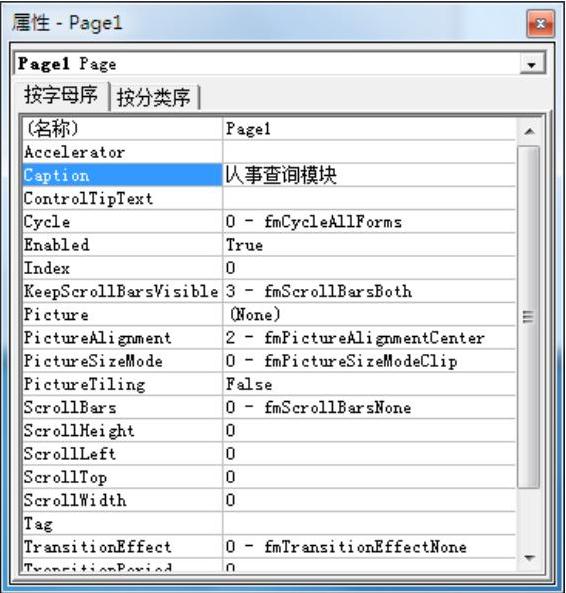Select the PictureAlignment value field
This screenshot has height=593, width=566.
click(369, 338)
